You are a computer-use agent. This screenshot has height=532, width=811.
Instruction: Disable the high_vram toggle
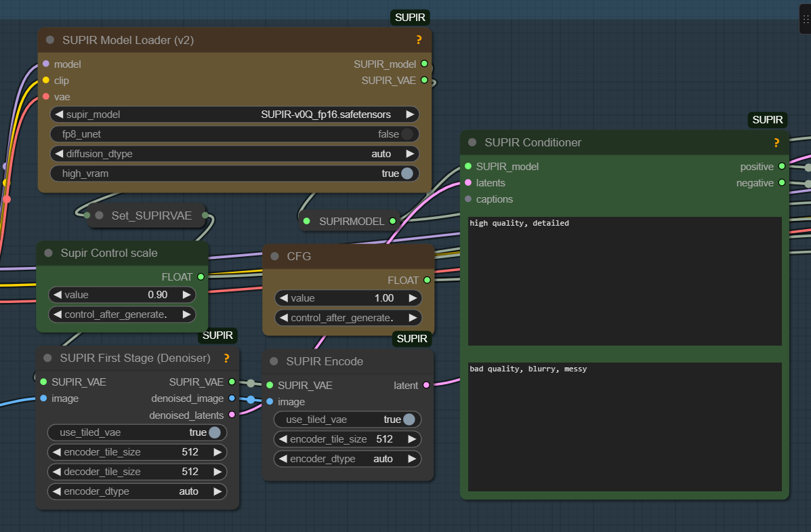point(407,173)
